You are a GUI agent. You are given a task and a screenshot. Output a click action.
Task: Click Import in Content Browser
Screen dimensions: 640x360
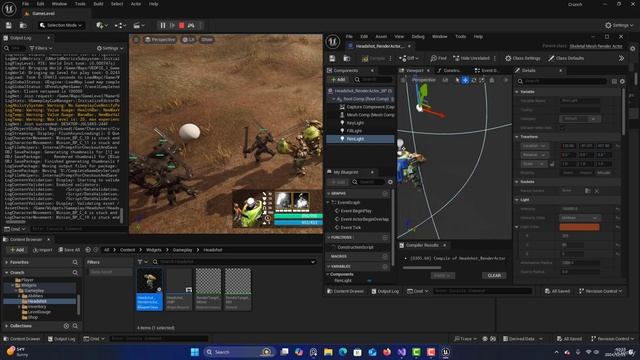[43, 250]
